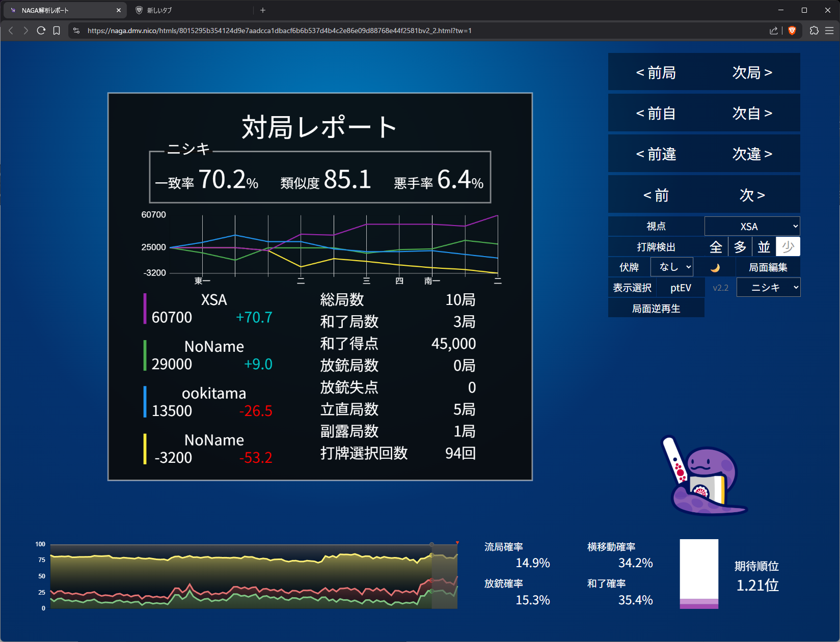Click the bookmark icon in toolbar

(57, 31)
